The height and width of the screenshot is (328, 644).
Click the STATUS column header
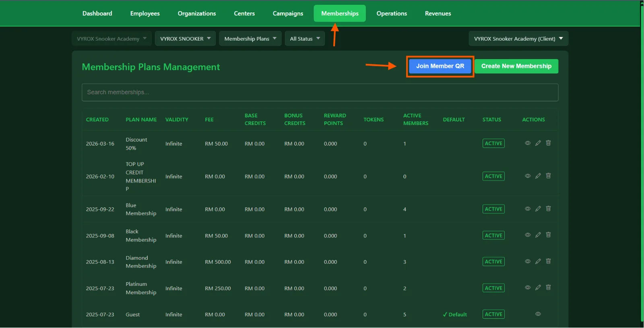pyautogui.click(x=492, y=120)
